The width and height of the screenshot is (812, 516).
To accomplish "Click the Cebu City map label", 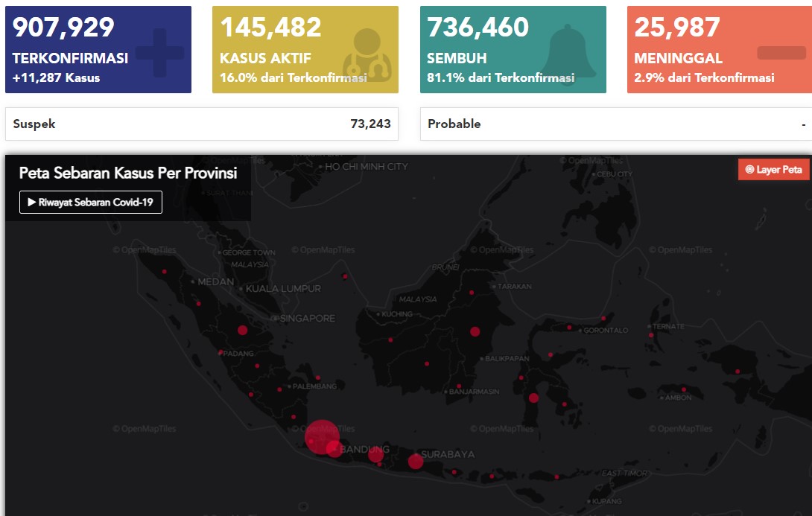I will [615, 174].
